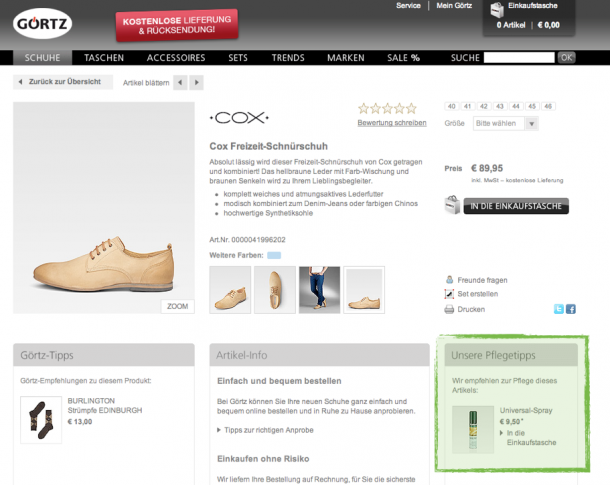Select the light blue color swatch
This screenshot has height=485, width=610.
tap(274, 256)
